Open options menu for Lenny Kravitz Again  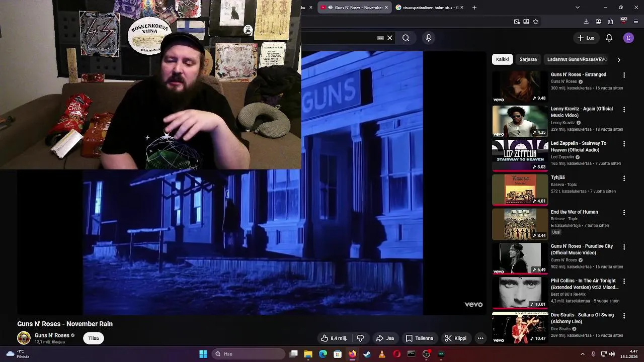[x=624, y=109]
